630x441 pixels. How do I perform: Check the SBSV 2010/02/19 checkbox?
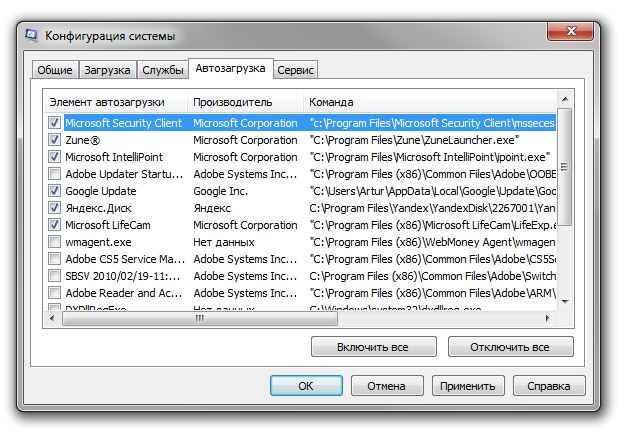pyautogui.click(x=54, y=276)
